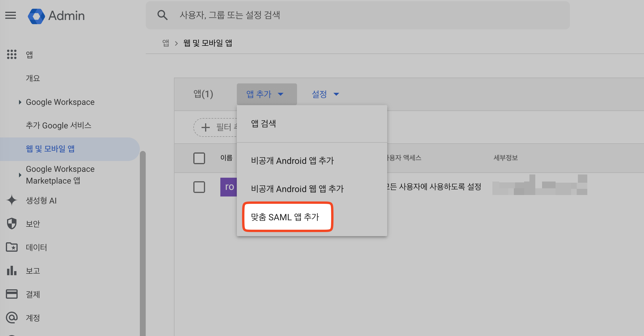Expand the Google Workspace tree item
Image resolution: width=644 pixels, height=336 pixels.
[x=20, y=102]
